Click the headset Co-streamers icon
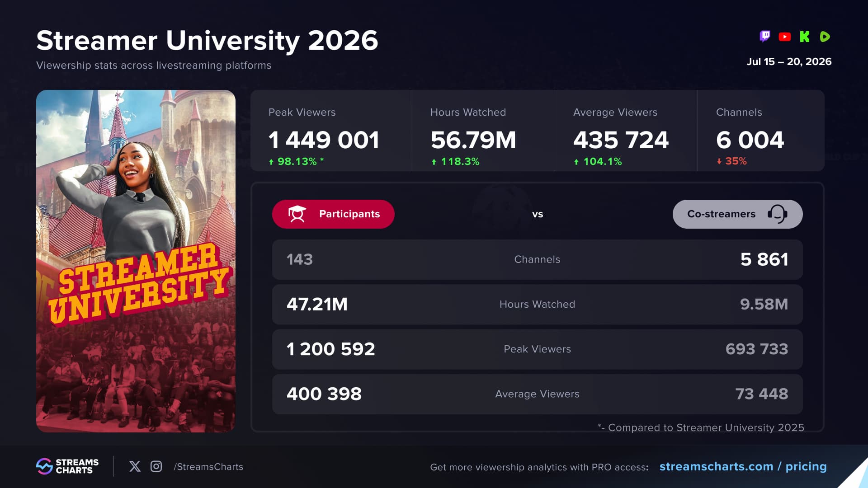The height and width of the screenshot is (488, 868). pos(778,214)
